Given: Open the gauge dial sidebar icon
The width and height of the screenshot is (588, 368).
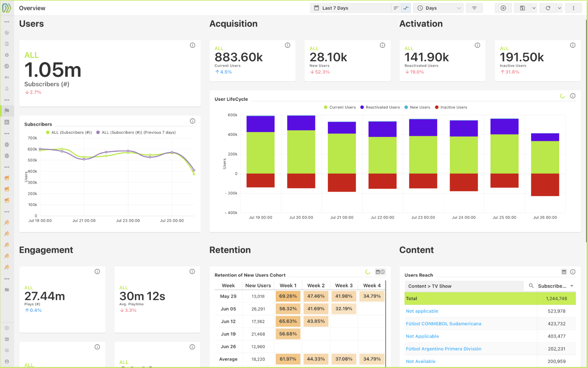Looking at the screenshot, I should (x=7, y=33).
